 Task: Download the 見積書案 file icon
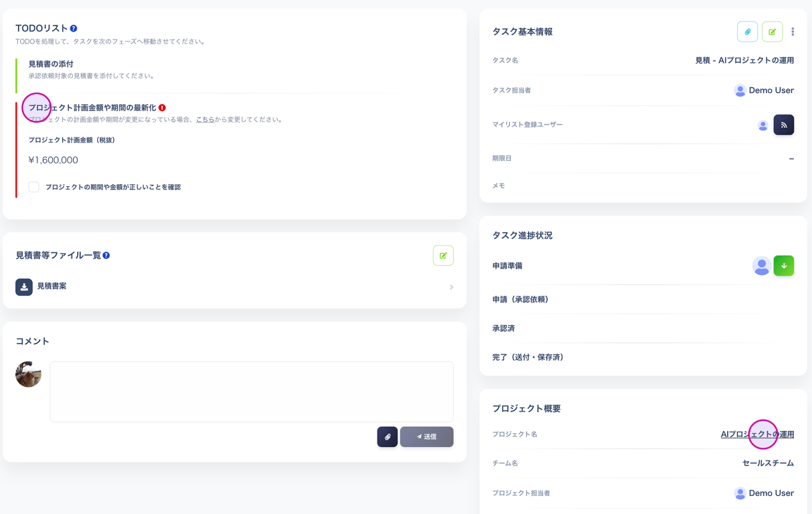(x=24, y=286)
